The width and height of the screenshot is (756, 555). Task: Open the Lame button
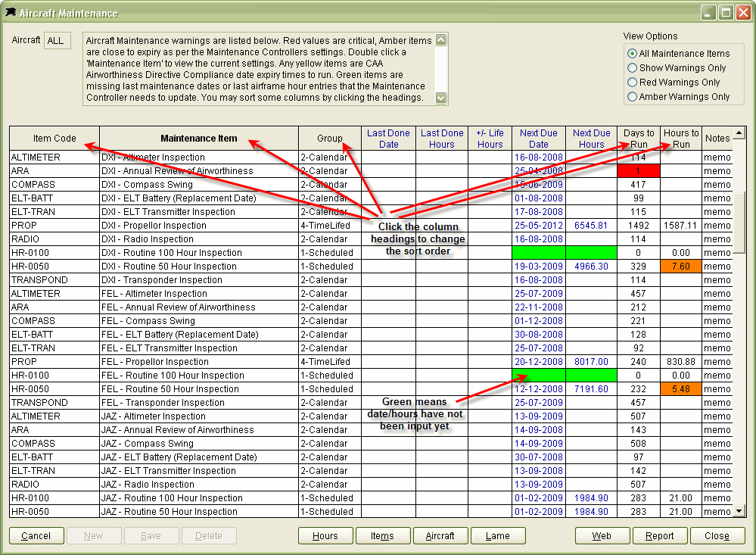tap(498, 536)
